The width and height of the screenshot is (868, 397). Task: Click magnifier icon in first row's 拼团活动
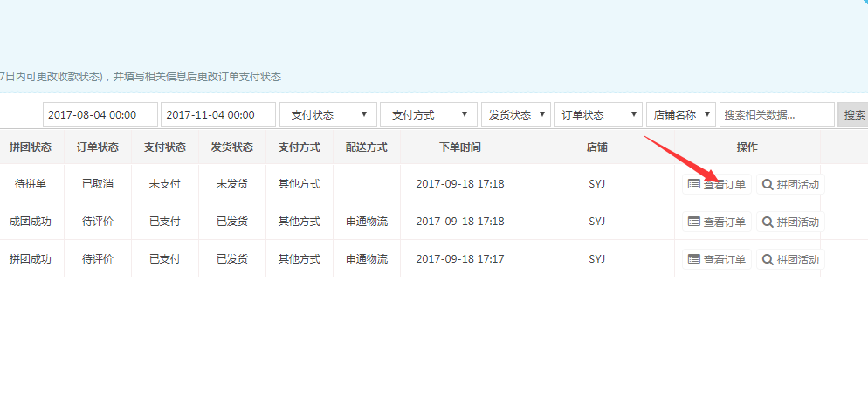(768, 184)
